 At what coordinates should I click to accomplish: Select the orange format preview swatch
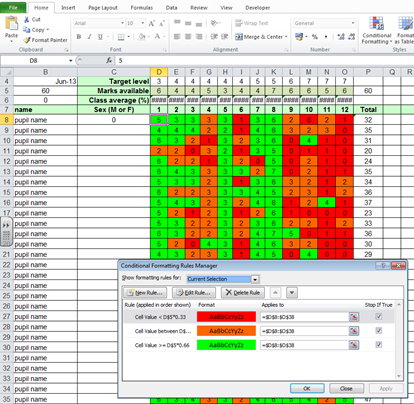coord(226,331)
